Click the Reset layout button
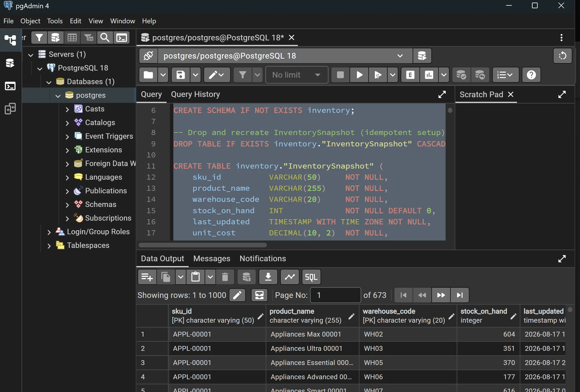The width and height of the screenshot is (580, 392). pyautogui.click(x=562, y=56)
